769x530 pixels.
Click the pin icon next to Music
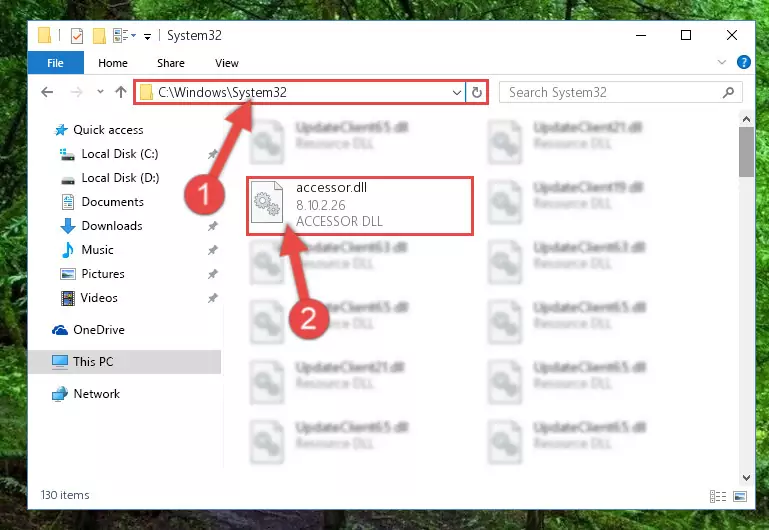tap(212, 250)
